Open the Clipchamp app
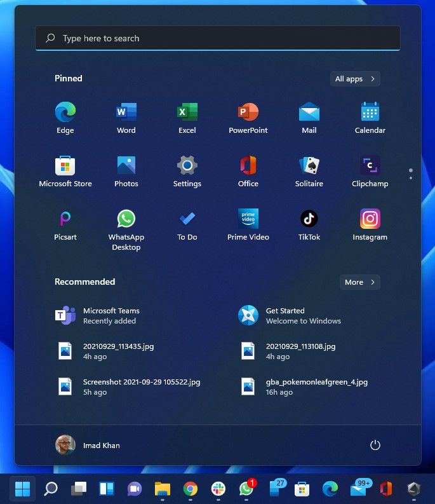Viewport: 435px width, 504px height. [x=370, y=172]
